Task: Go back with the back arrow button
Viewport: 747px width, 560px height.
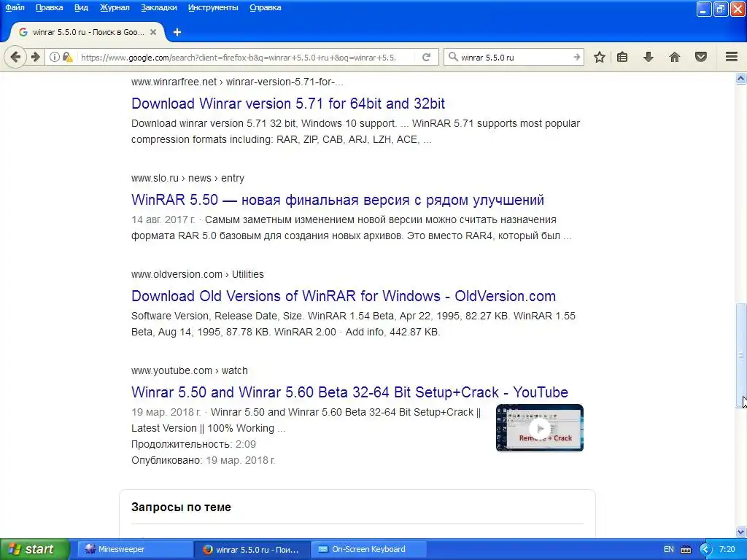Action: click(x=15, y=57)
